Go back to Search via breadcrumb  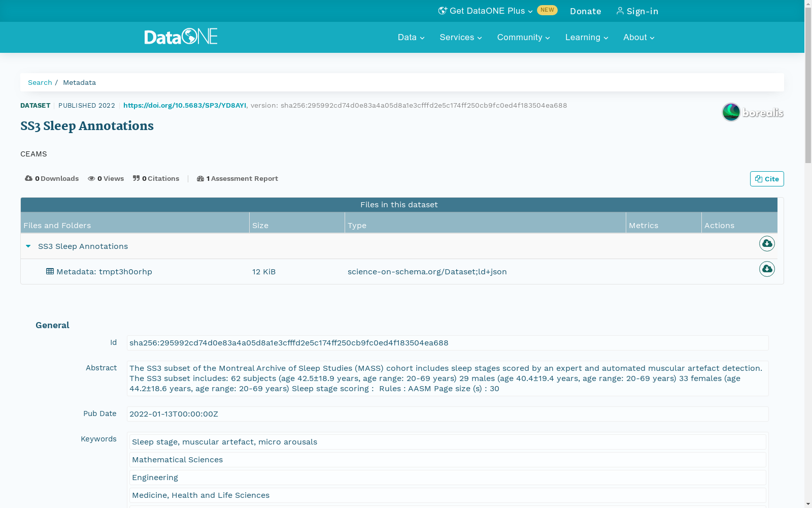pos(40,82)
